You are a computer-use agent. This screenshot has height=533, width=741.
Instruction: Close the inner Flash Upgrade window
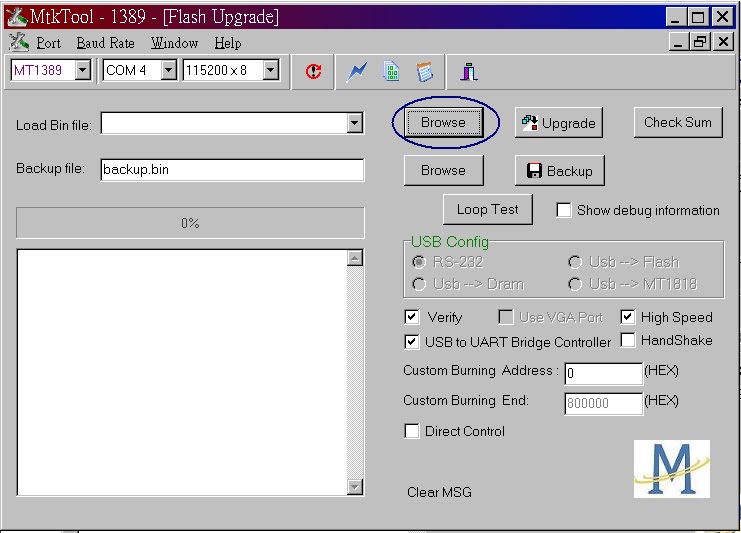(723, 42)
